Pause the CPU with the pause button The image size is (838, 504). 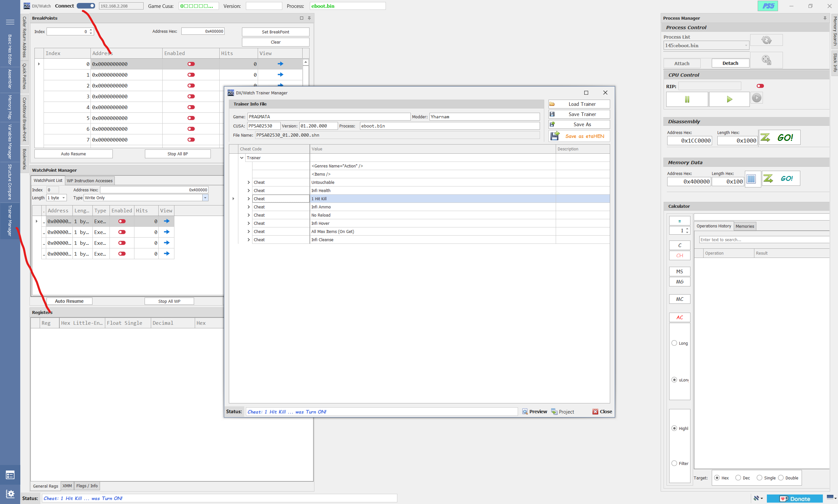click(687, 99)
